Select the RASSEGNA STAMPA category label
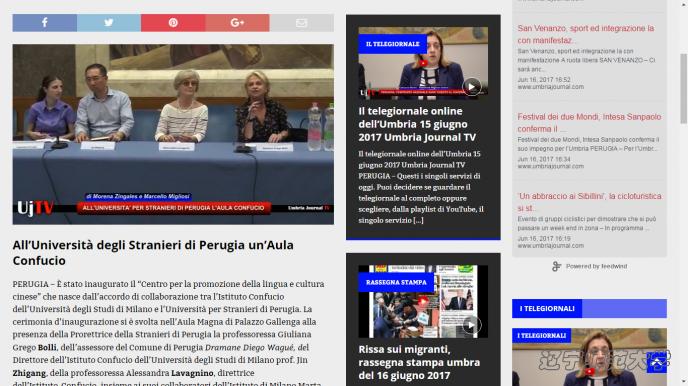Image resolution: width=688 pixels, height=386 pixels. 396,282
